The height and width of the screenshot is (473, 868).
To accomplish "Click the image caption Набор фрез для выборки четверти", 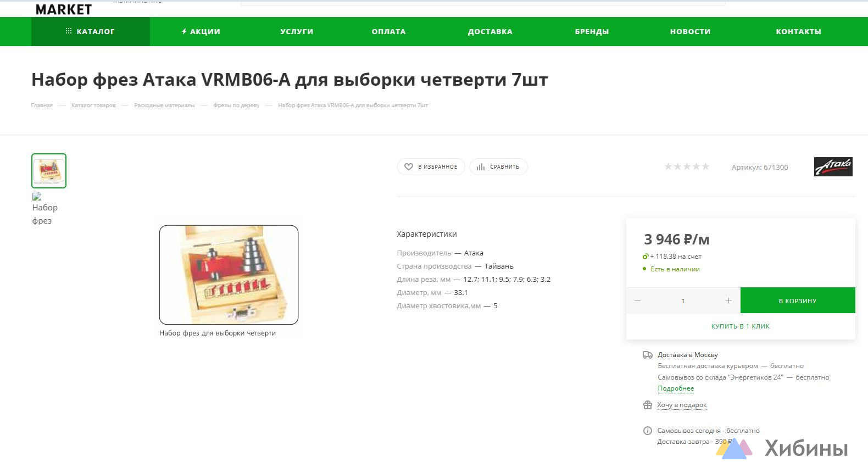I will point(218,333).
